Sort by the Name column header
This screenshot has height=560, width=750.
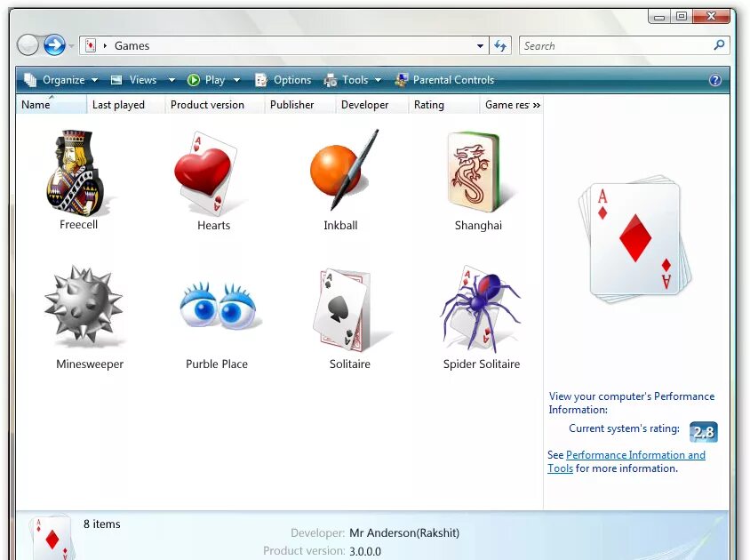52,104
